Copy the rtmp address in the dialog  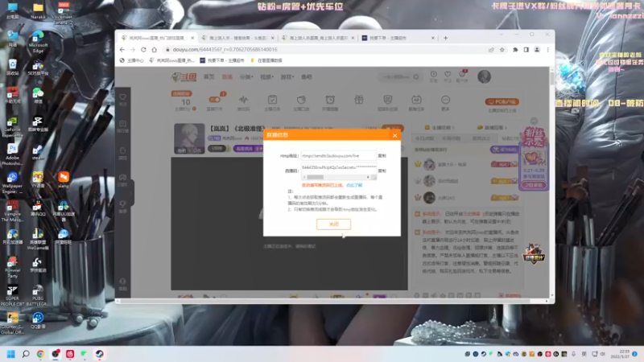click(382, 156)
